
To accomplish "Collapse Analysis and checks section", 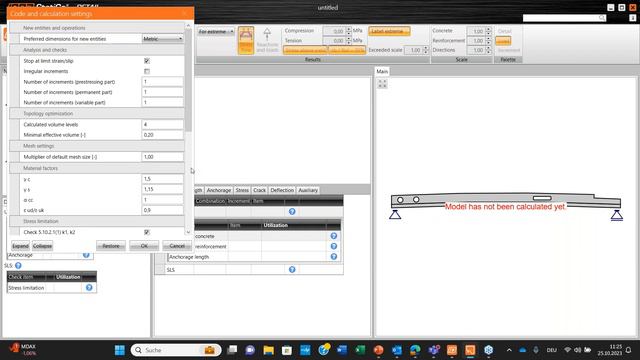I will [97, 50].
